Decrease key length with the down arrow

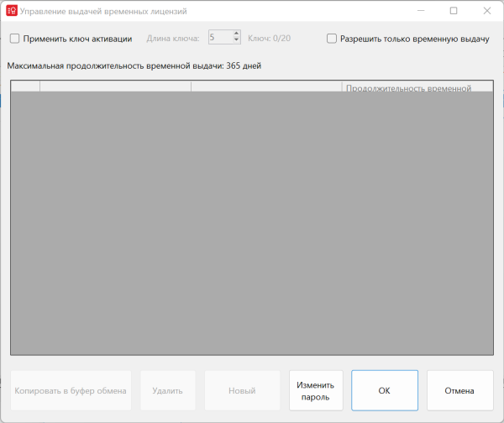[236, 42]
